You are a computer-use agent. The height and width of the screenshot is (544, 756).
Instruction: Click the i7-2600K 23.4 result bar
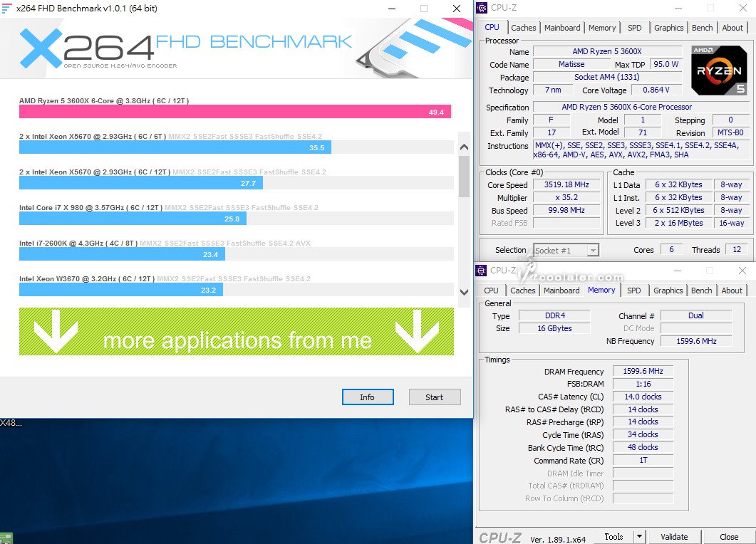point(122,254)
